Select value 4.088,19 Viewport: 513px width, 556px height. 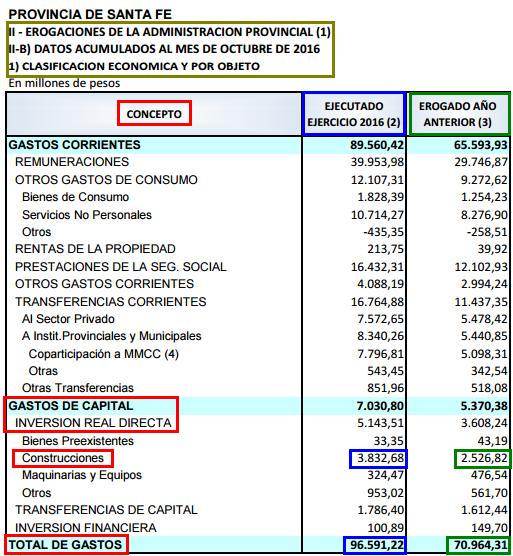click(x=380, y=284)
